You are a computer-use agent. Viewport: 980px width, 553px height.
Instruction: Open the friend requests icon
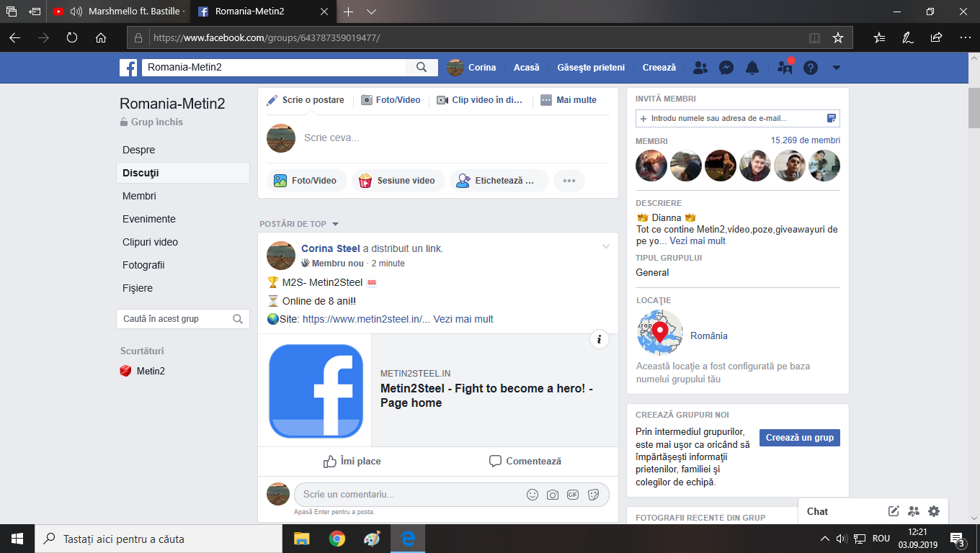click(x=700, y=68)
